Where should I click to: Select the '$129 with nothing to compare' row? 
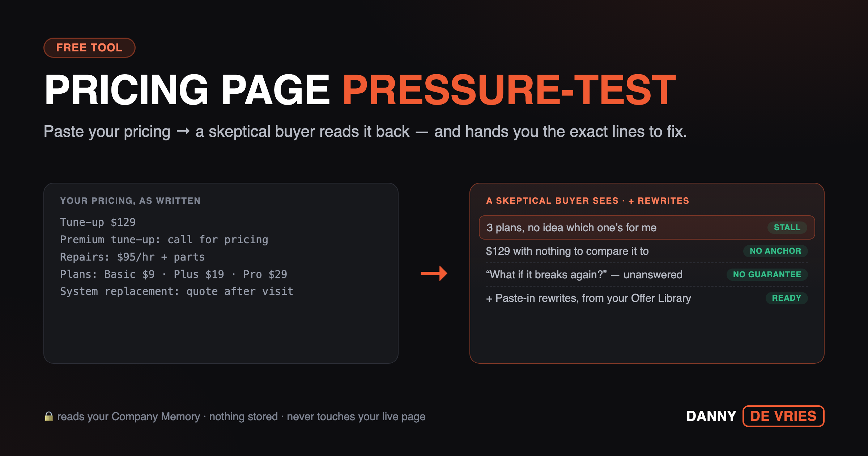(647, 251)
